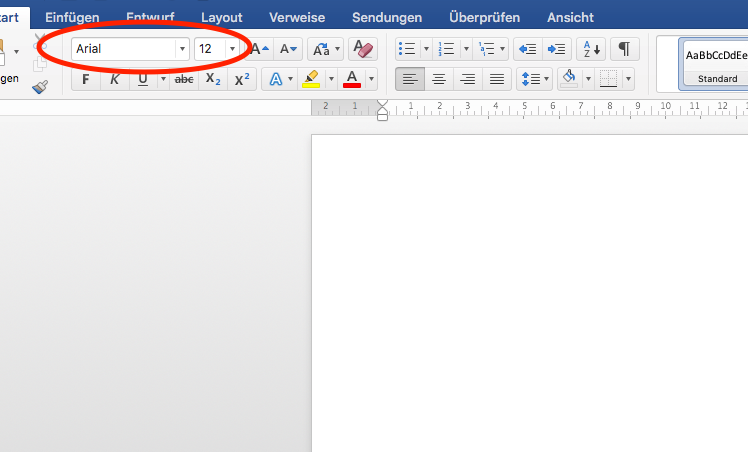This screenshot has width=748, height=452.
Task: Apply yellow text highlight color
Action: coord(311,79)
